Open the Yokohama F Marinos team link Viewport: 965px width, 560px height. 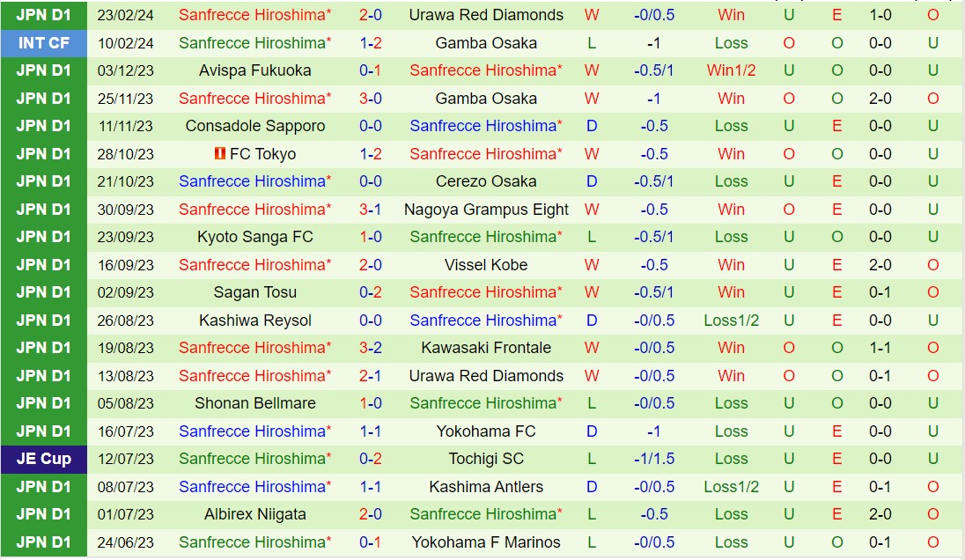486,542
